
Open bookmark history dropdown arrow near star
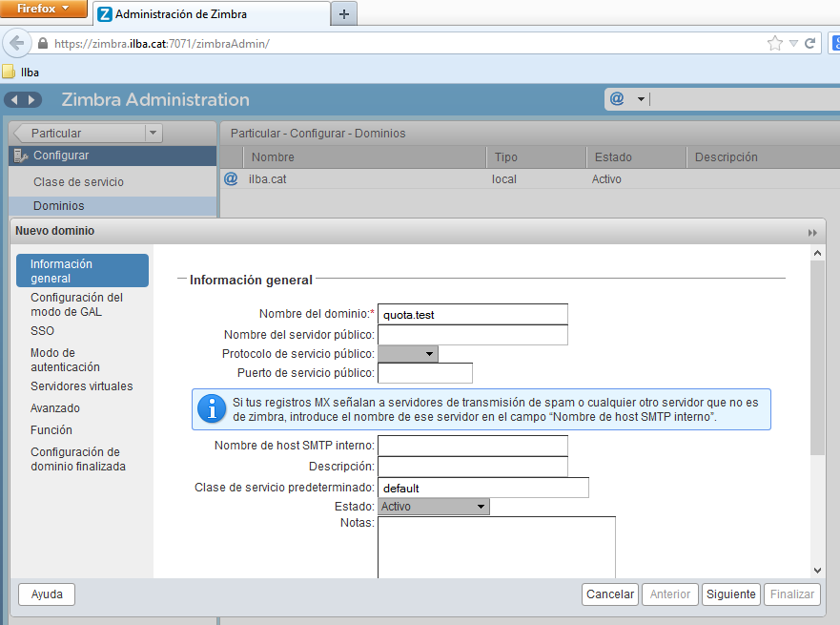(x=794, y=44)
